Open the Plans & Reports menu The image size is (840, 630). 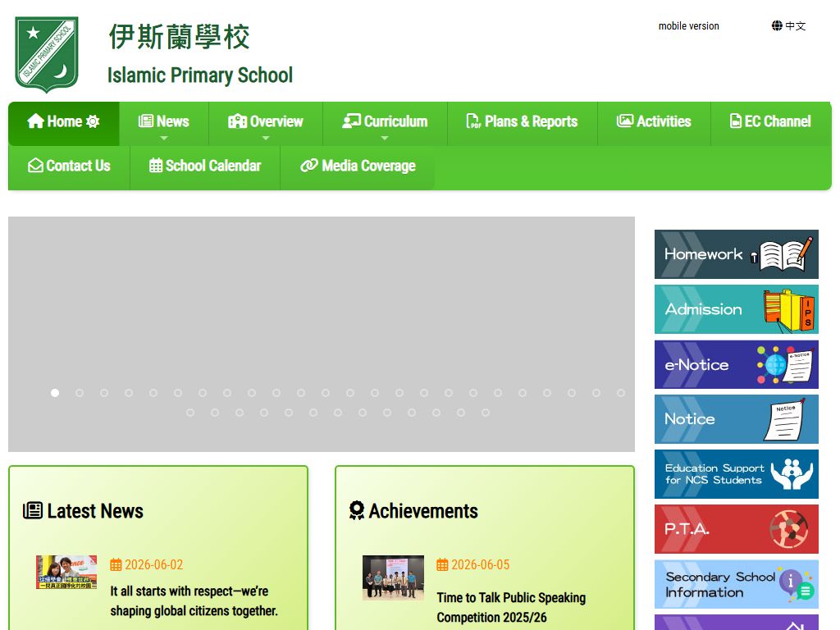pos(523,124)
